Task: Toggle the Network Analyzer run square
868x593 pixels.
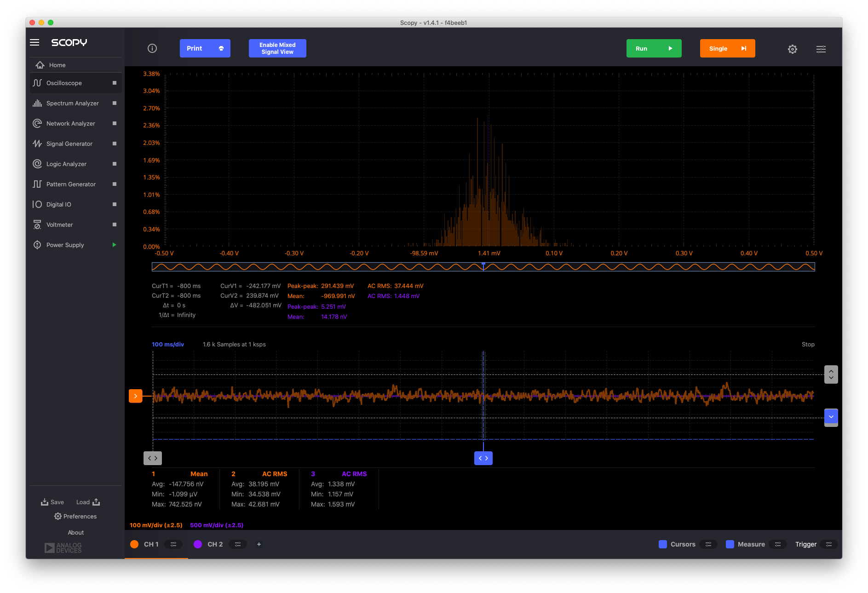Action: coord(115,123)
